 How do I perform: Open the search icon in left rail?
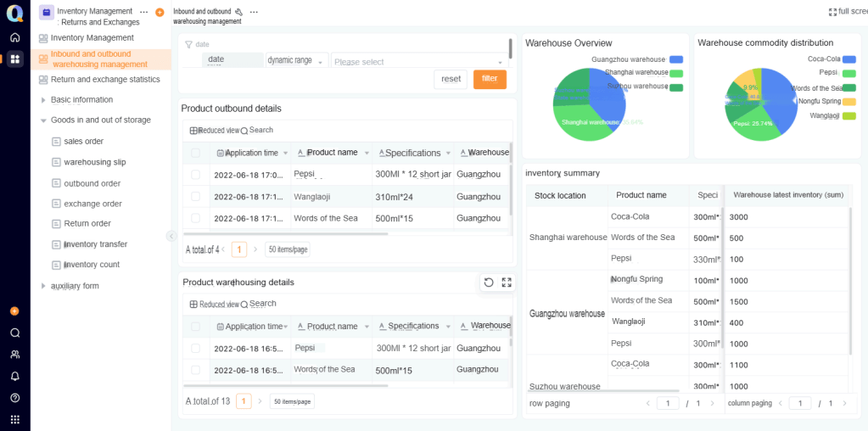click(x=14, y=333)
